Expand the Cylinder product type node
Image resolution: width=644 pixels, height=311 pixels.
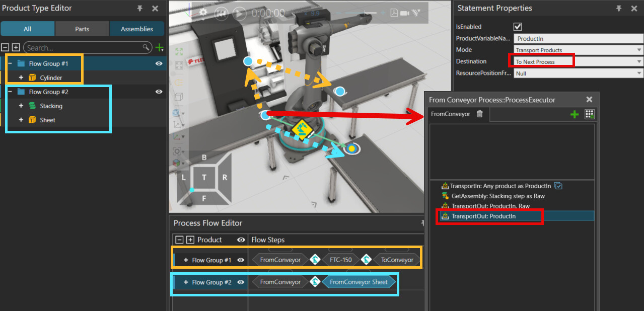click(21, 77)
